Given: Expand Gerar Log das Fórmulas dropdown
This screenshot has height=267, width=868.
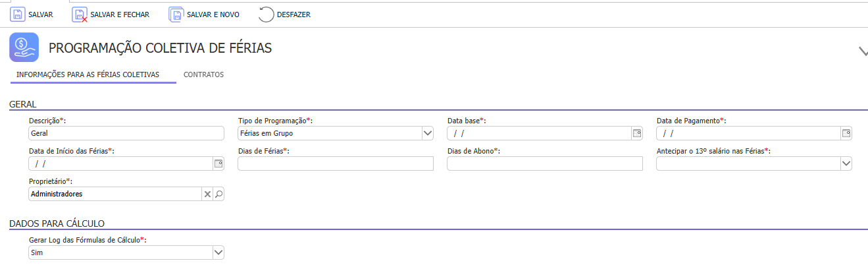Looking at the screenshot, I should [218, 252].
